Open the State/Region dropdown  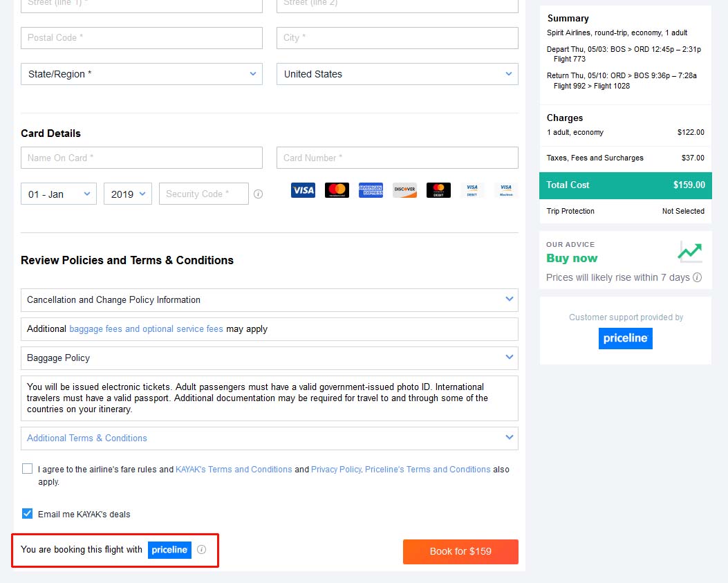tap(142, 74)
